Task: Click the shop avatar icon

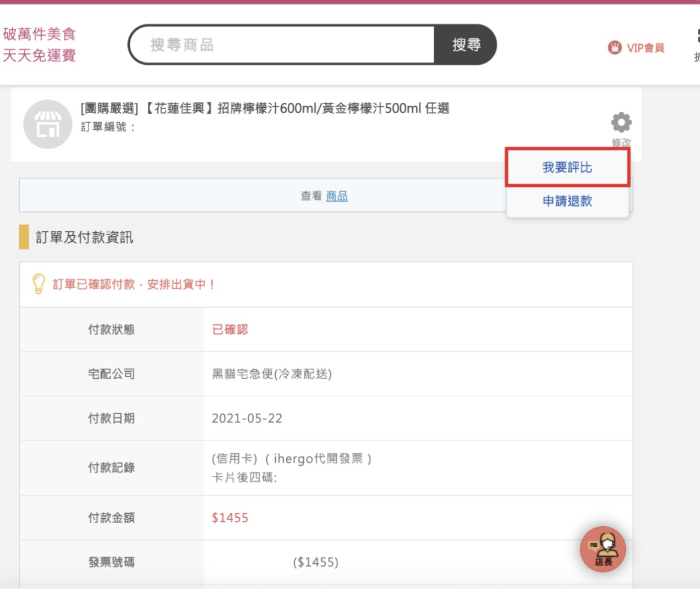Action: click(x=48, y=124)
